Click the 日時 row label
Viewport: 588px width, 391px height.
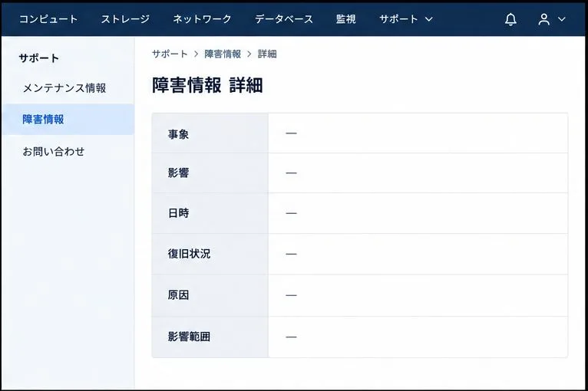[179, 213]
